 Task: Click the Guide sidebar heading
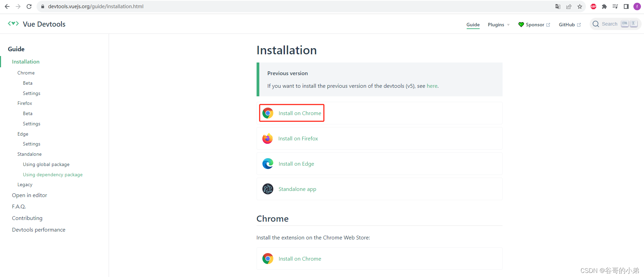tap(16, 49)
